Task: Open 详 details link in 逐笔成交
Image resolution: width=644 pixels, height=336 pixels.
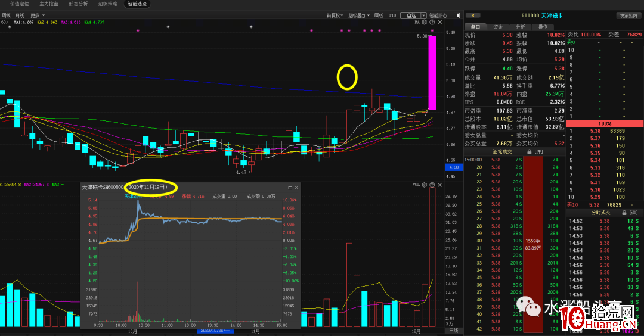Action: tap(539, 152)
